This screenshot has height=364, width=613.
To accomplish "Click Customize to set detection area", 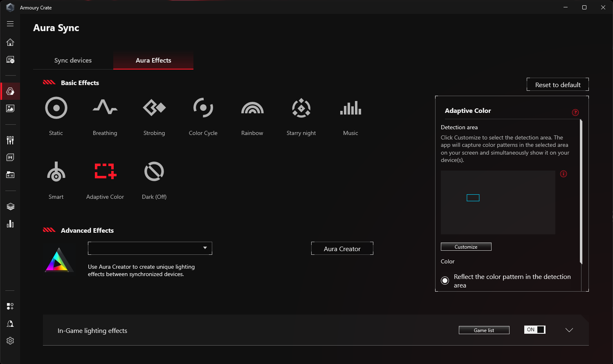I will click(466, 246).
